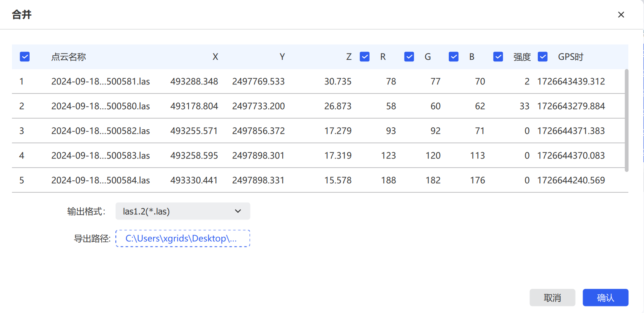Click the 输出格式 label
The height and width of the screenshot is (313, 644).
86,211
